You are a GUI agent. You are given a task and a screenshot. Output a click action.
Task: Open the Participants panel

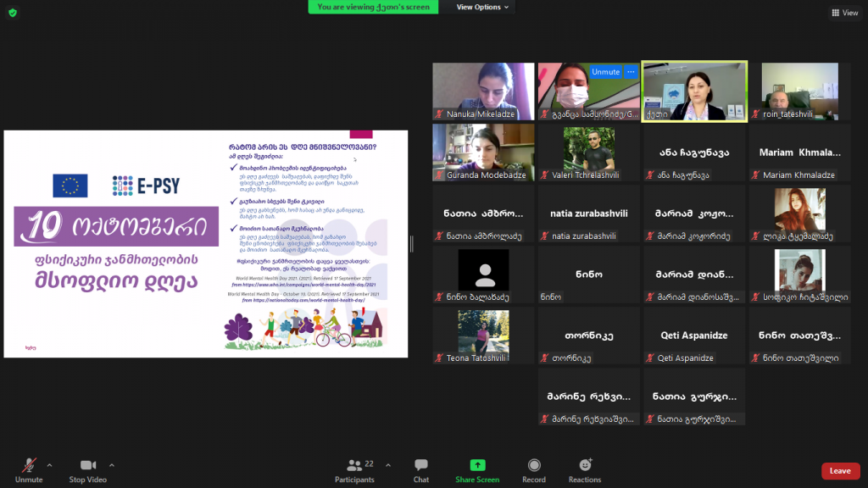[x=355, y=471]
